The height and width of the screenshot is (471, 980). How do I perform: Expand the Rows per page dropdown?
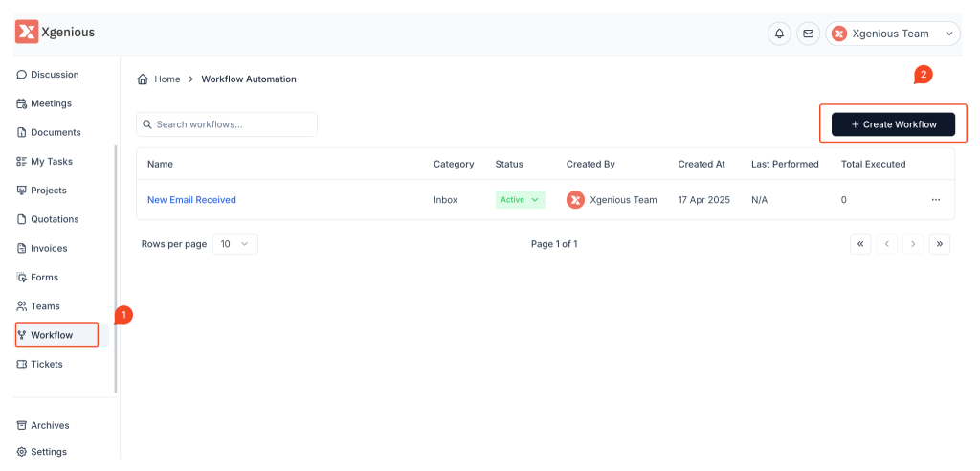(x=234, y=244)
